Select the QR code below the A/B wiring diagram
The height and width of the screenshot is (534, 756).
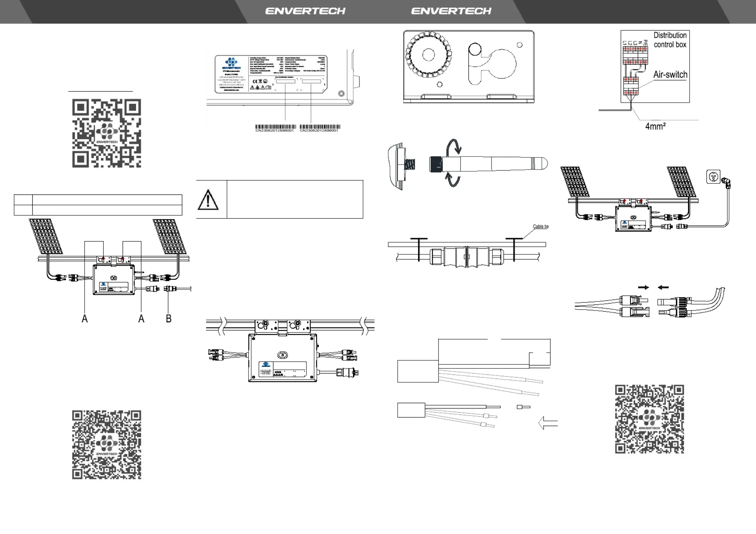coord(106,444)
